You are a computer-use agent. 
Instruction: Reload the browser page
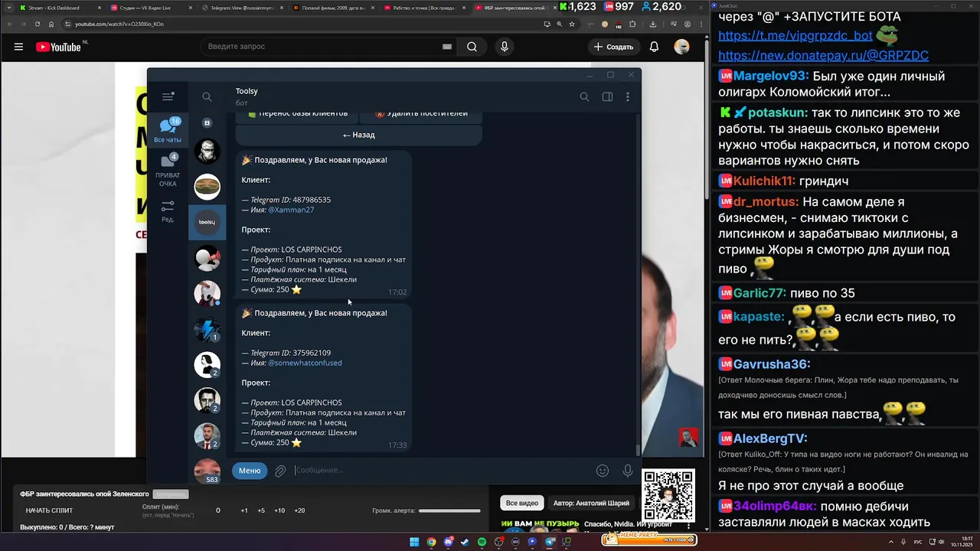pos(37,24)
